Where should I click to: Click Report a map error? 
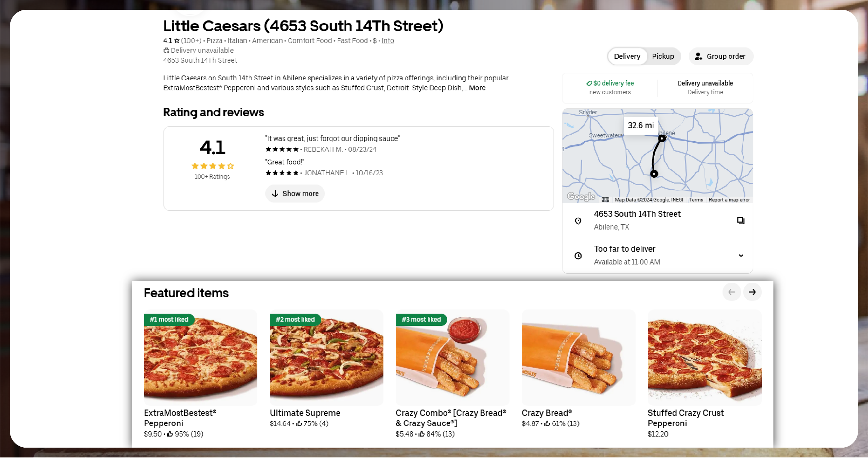tap(729, 200)
